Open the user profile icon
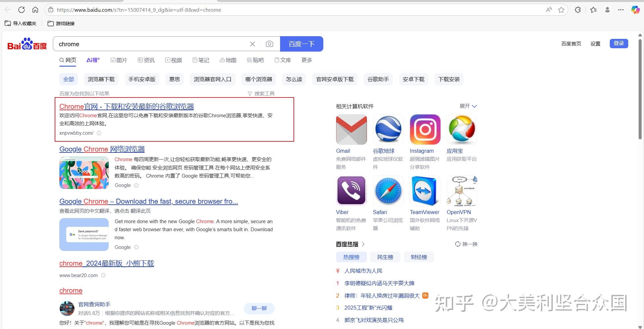This screenshot has height=329, width=644. click(x=607, y=10)
